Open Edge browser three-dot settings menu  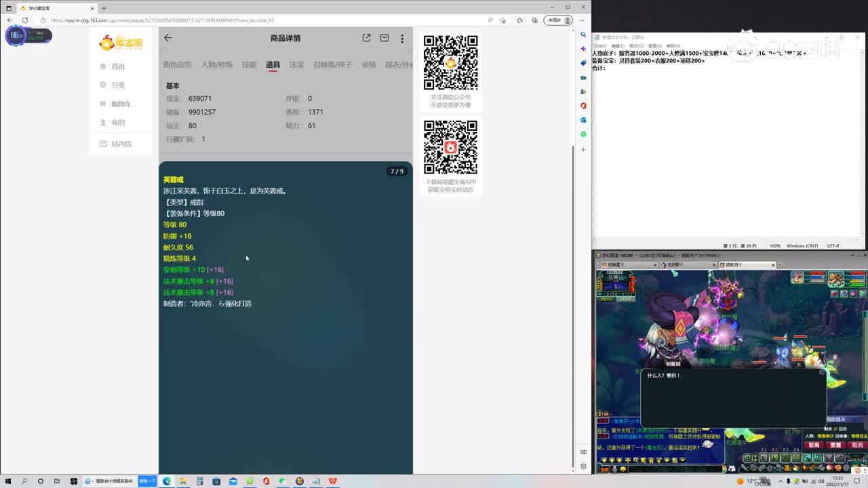[x=582, y=20]
